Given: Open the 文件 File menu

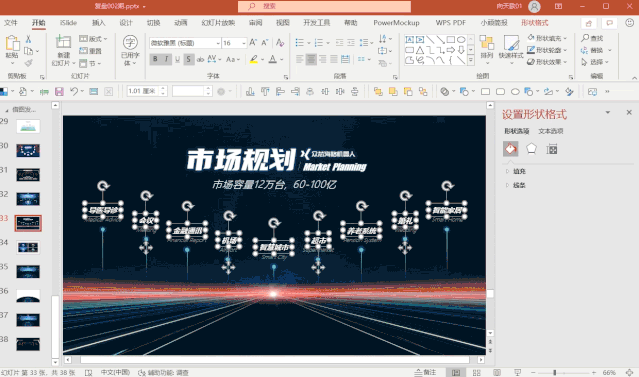Looking at the screenshot, I should (x=11, y=23).
